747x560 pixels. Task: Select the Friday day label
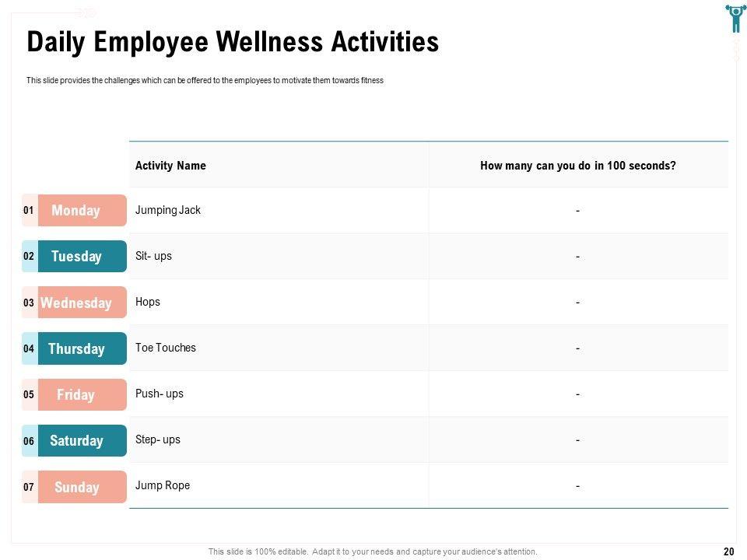[76, 394]
